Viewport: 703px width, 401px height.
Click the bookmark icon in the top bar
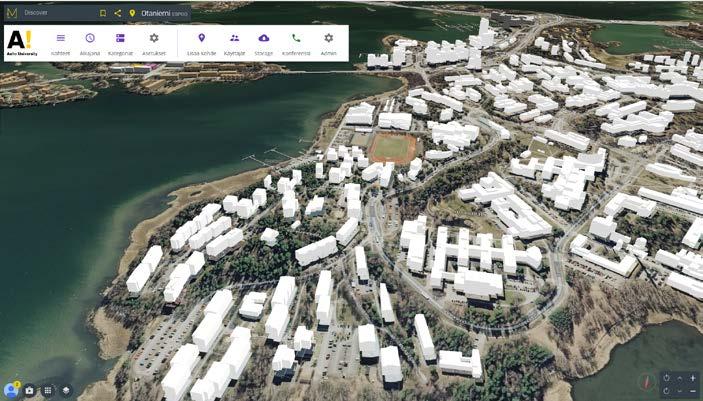103,13
